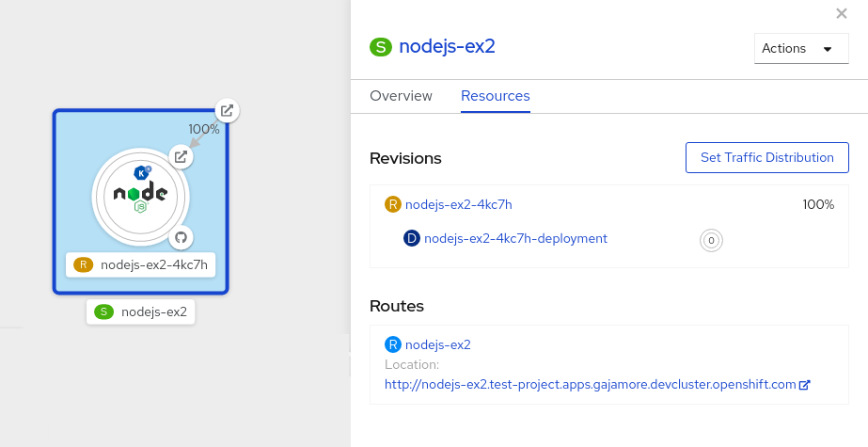
Task: Switch to the Overview tab
Action: 402,96
